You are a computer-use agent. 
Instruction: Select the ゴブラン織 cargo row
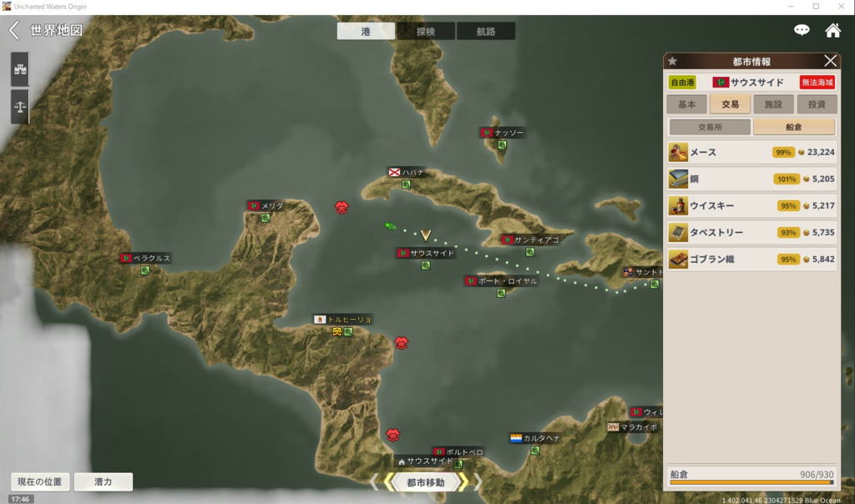point(751,259)
